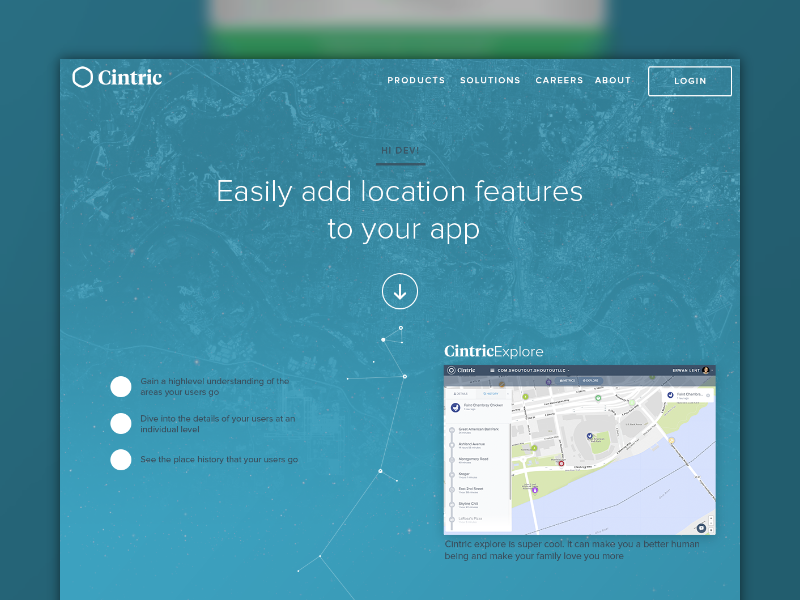800x600 pixels.
Task: Toggle the circle beside the individual level feature
Action: click(121, 423)
